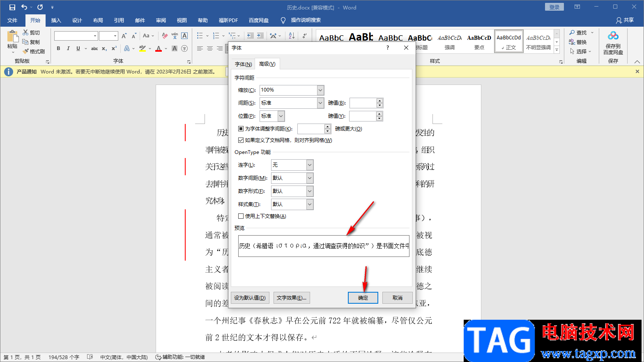Apply subscript formatting
This screenshot has width=644, height=362.
pos(104,48)
